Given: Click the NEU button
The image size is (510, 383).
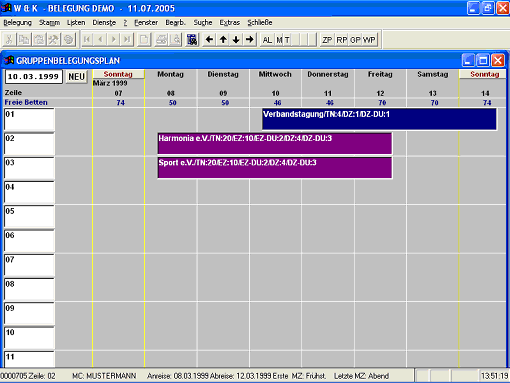Looking at the screenshot, I should click(76, 77).
